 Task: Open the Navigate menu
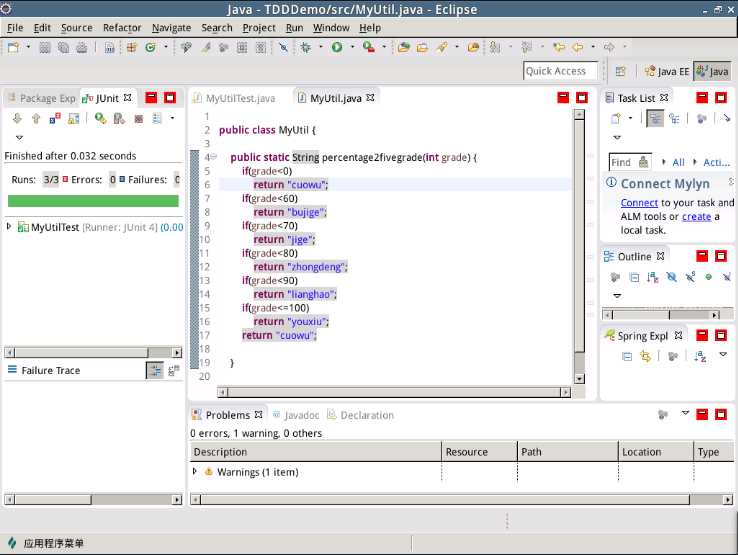(171, 28)
